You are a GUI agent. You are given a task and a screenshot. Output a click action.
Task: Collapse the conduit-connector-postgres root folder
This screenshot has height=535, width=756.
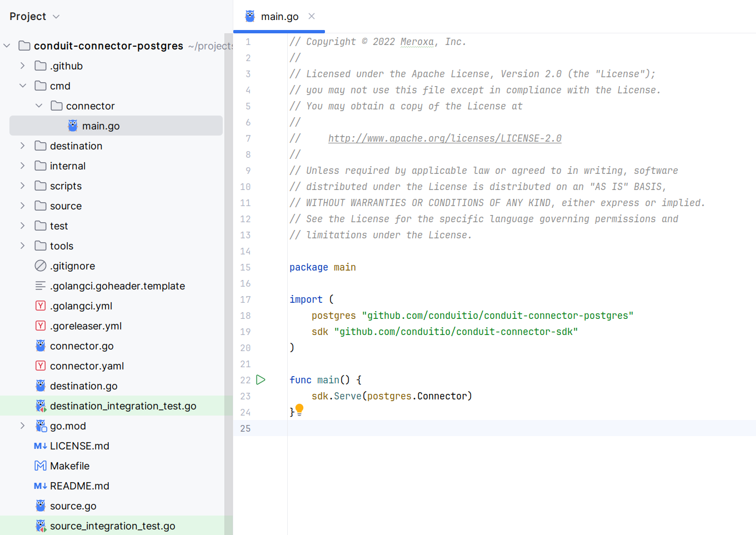7,46
